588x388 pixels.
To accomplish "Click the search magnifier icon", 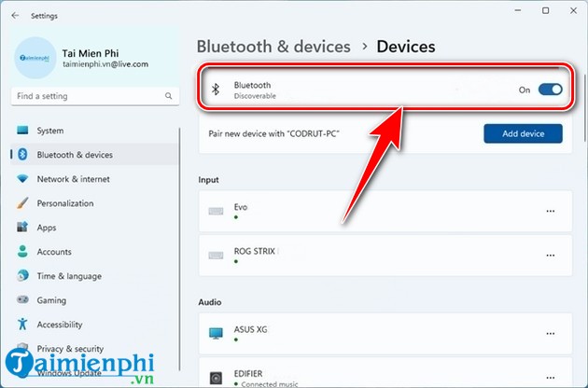I will 168,96.
